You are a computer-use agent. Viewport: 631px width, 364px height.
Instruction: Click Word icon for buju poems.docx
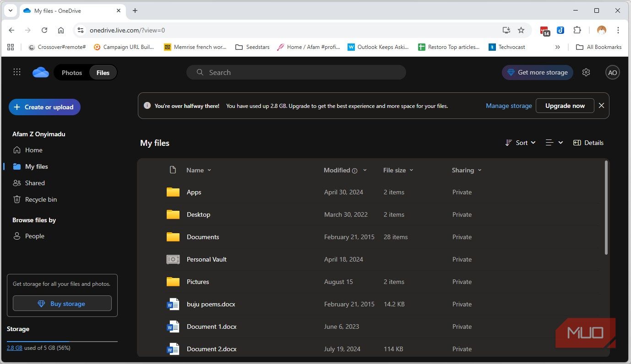click(173, 304)
